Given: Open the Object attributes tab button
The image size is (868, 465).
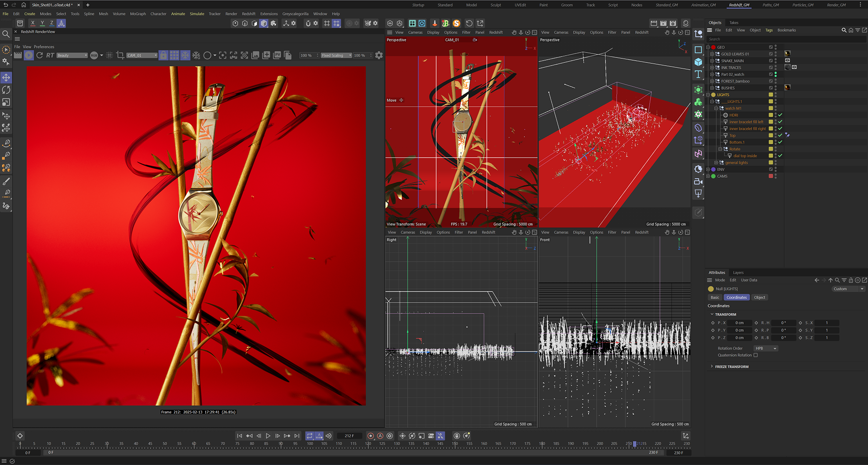Looking at the screenshot, I should pyautogui.click(x=759, y=297).
